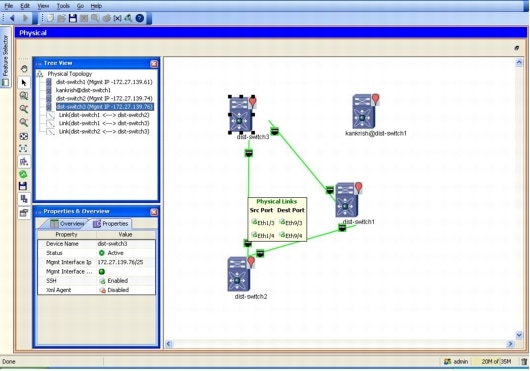Open the View menu
The height and width of the screenshot is (371, 530).
[43, 6]
